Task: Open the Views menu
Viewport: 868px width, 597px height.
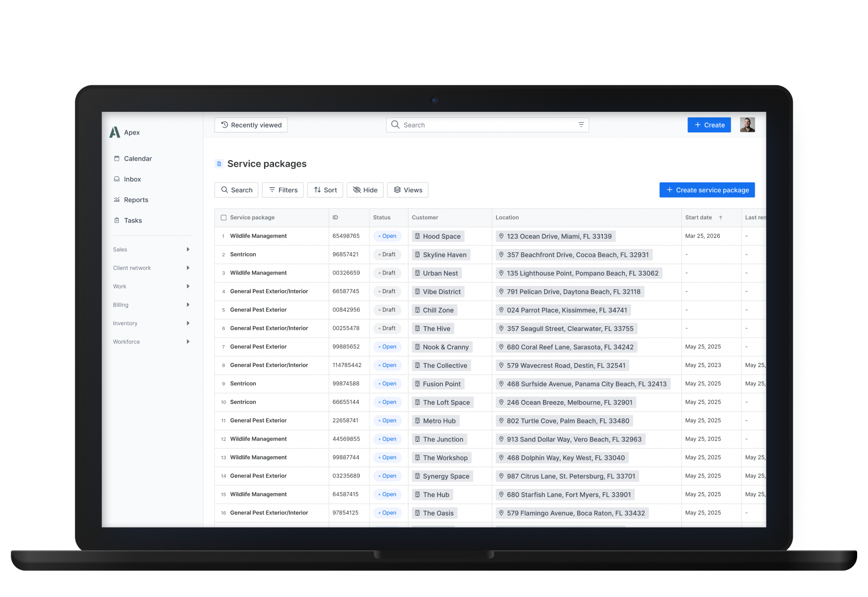Action: (x=408, y=190)
